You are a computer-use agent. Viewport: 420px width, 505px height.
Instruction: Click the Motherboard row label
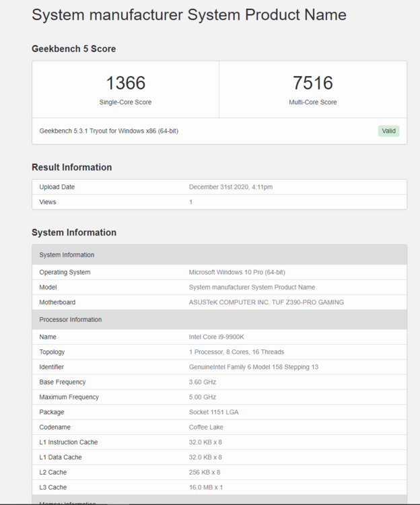tap(57, 302)
